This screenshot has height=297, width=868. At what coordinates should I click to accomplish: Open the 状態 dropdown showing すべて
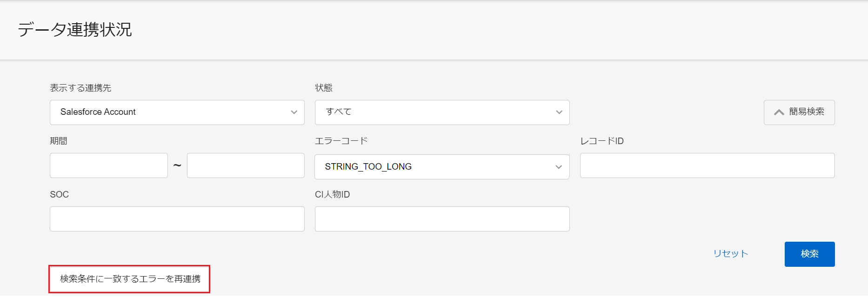pos(442,112)
